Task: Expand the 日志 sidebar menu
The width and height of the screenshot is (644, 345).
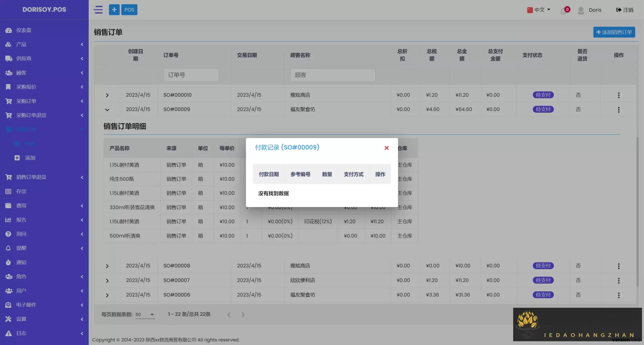Action: pyautogui.click(x=44, y=333)
